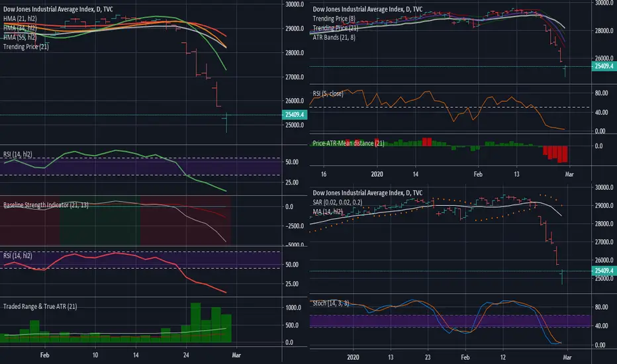Click the 25409.4 price tag beside ATR Bands chart

[x=604, y=66]
